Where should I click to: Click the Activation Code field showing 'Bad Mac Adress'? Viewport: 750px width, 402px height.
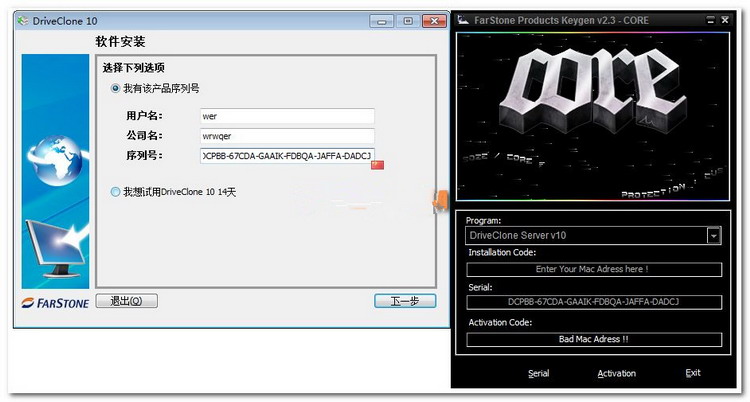tap(594, 339)
